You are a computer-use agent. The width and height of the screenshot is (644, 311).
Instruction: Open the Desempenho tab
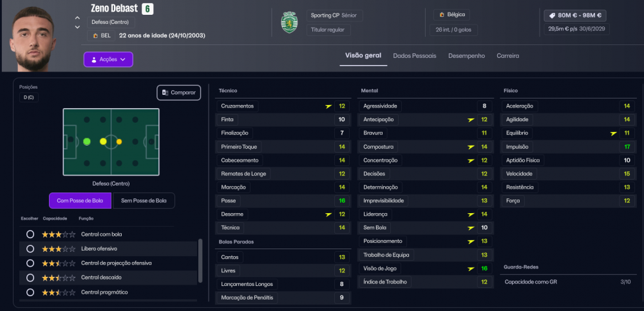pyautogui.click(x=466, y=56)
